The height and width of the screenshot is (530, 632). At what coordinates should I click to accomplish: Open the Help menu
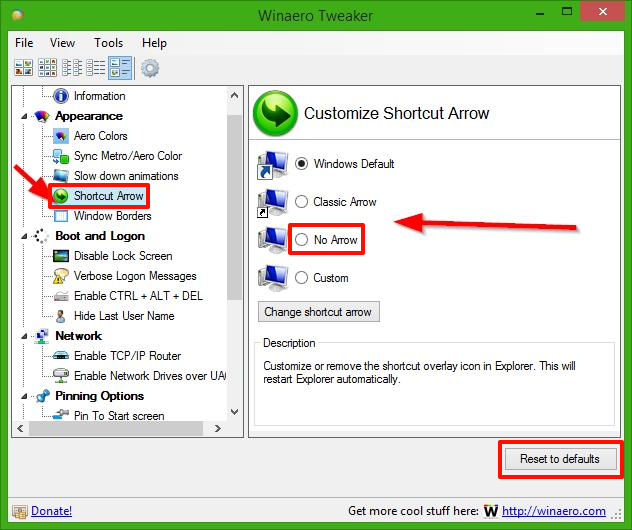[154, 43]
